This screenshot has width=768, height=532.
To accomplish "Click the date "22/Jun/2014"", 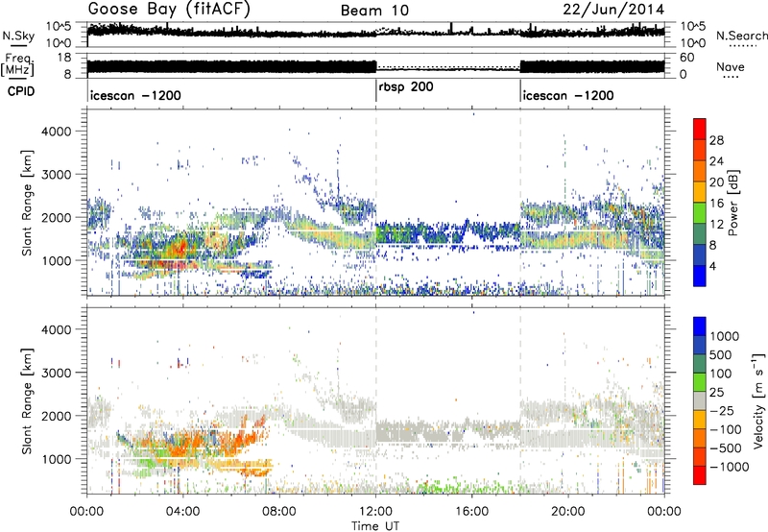I will pyautogui.click(x=613, y=10).
